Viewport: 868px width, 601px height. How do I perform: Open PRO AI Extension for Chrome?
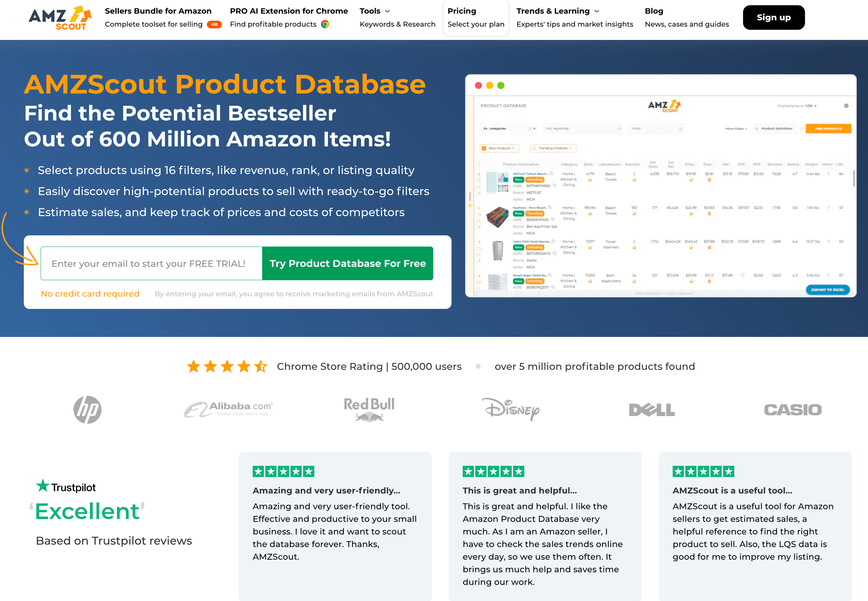(x=289, y=11)
